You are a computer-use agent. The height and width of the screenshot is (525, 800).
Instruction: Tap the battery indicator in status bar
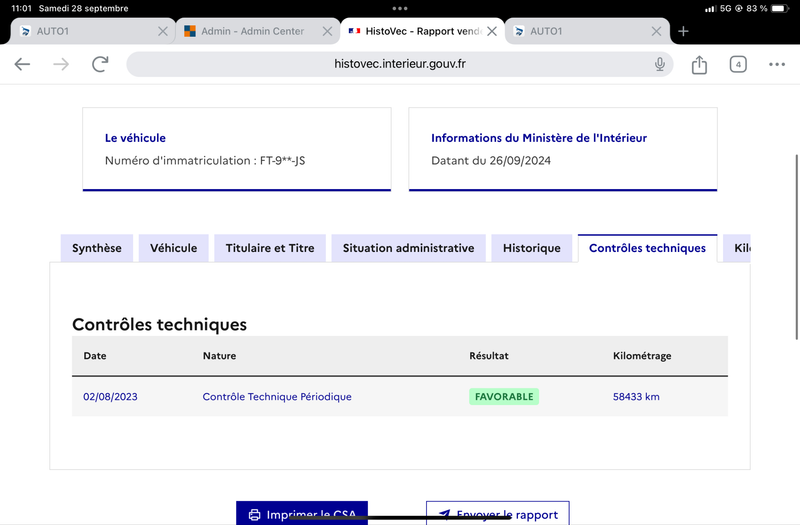coord(780,8)
